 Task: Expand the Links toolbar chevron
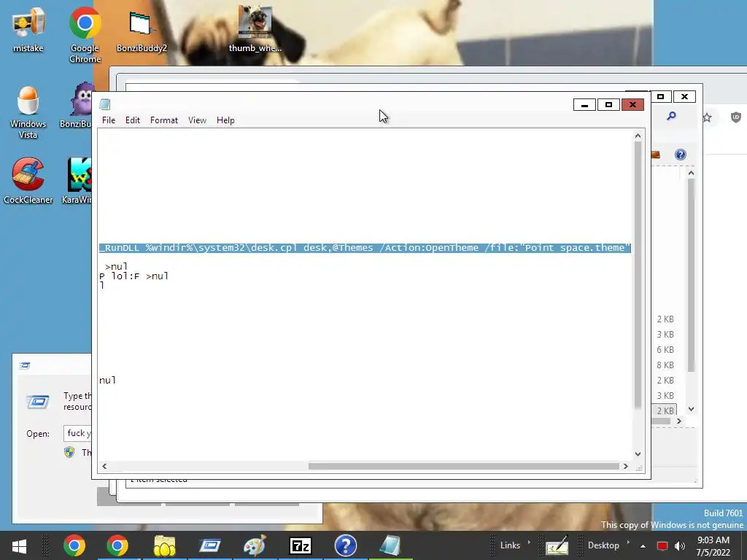pyautogui.click(x=529, y=542)
